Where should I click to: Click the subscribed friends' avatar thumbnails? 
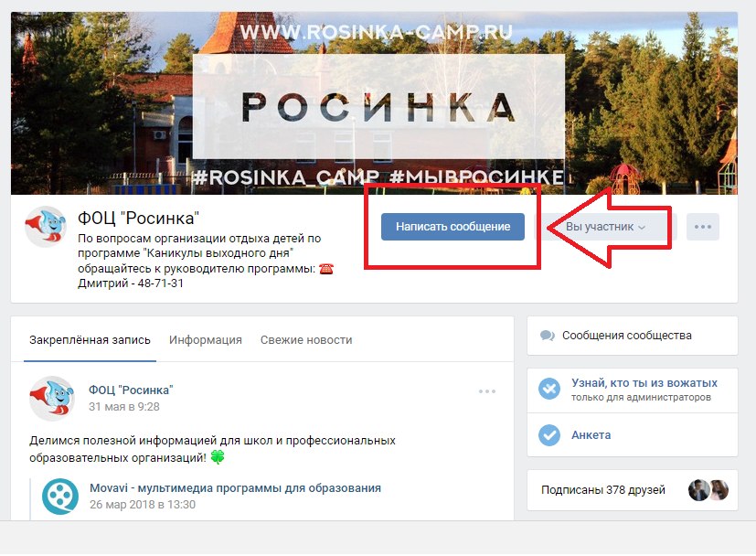(x=708, y=490)
